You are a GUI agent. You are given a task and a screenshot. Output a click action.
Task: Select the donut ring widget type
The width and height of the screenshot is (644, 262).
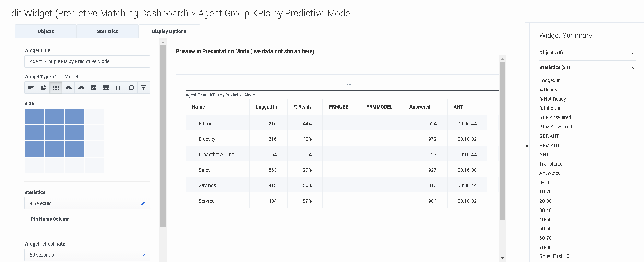(x=131, y=88)
